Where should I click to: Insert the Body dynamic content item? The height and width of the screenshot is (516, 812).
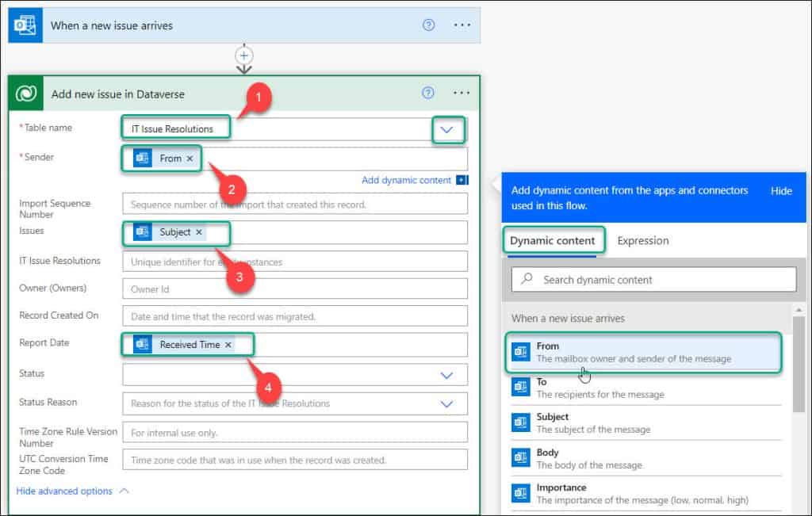coord(645,458)
